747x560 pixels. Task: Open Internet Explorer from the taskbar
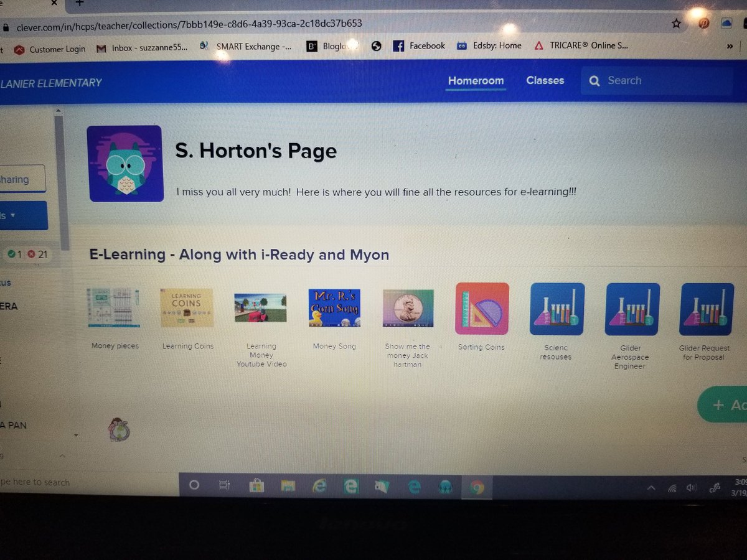coord(319,487)
